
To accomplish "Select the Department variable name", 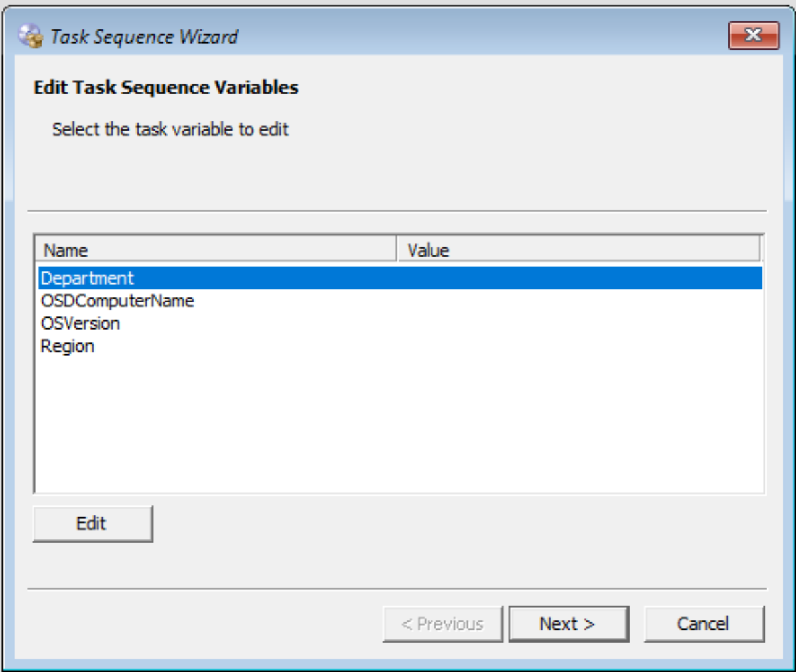I will pos(87,278).
